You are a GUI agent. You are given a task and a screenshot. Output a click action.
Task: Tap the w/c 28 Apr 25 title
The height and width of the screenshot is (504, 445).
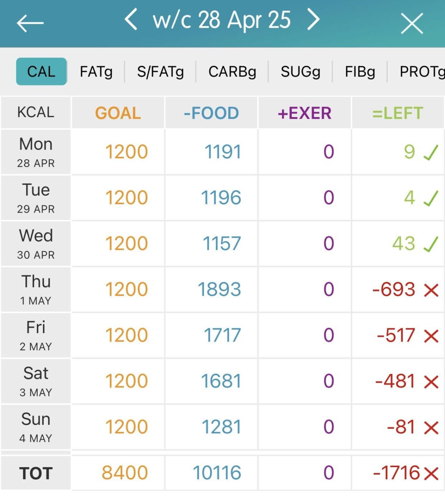coord(222,20)
